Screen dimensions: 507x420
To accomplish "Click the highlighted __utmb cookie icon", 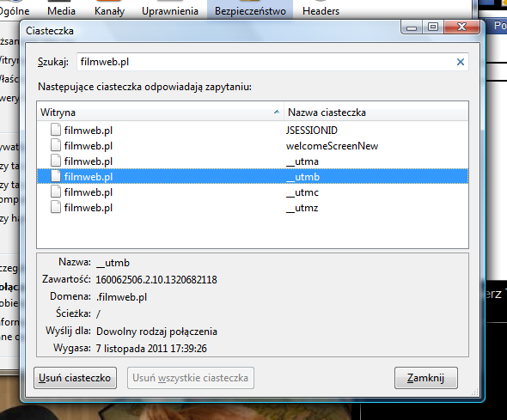I will point(56,176).
